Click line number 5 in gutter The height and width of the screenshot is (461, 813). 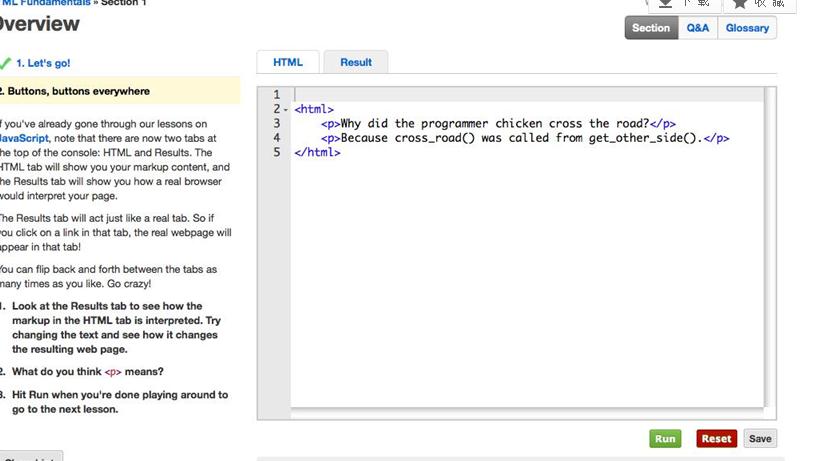[277, 152]
